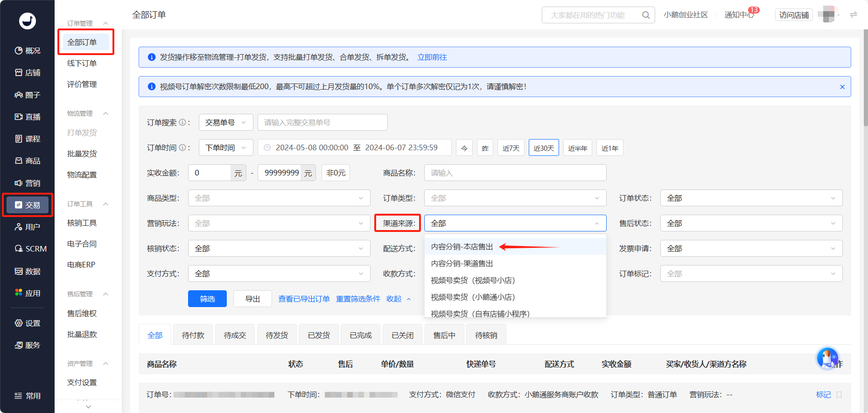Click the 访问店铺 button
The width and height of the screenshot is (868, 413).
pyautogui.click(x=794, y=15)
